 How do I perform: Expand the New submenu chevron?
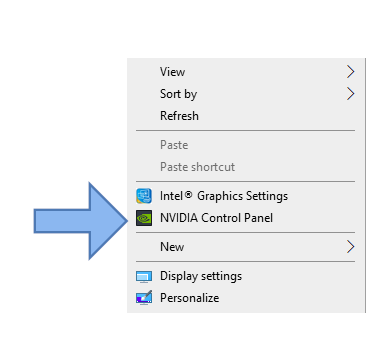point(350,247)
